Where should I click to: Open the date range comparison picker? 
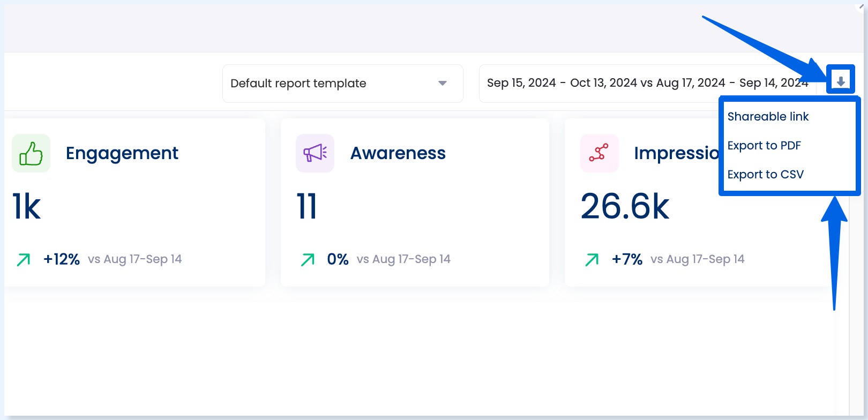(x=648, y=83)
